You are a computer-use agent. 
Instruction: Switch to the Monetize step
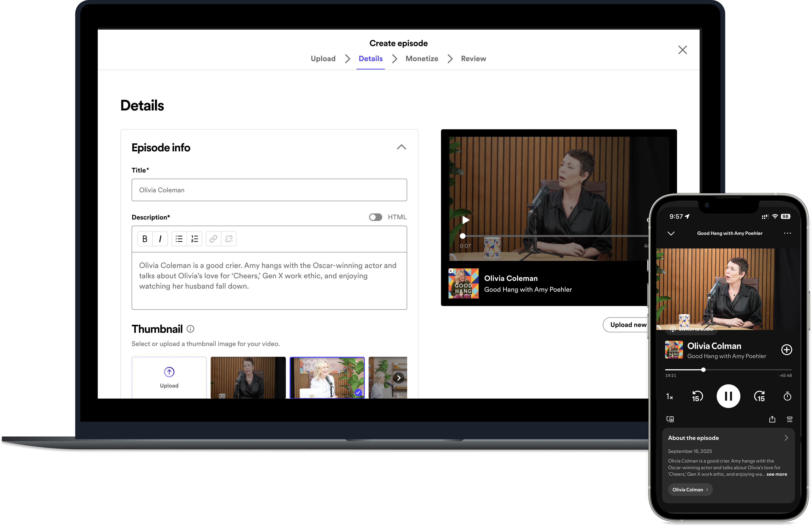click(422, 58)
